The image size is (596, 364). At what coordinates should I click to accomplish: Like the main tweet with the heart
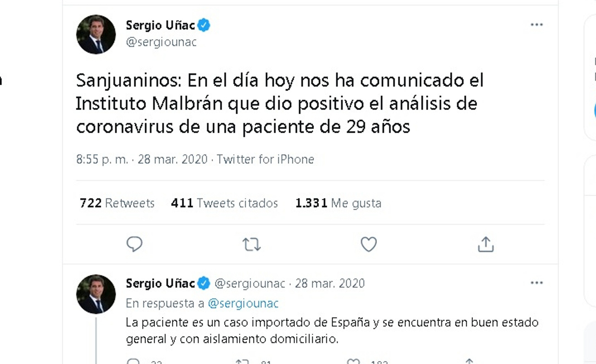click(x=369, y=244)
